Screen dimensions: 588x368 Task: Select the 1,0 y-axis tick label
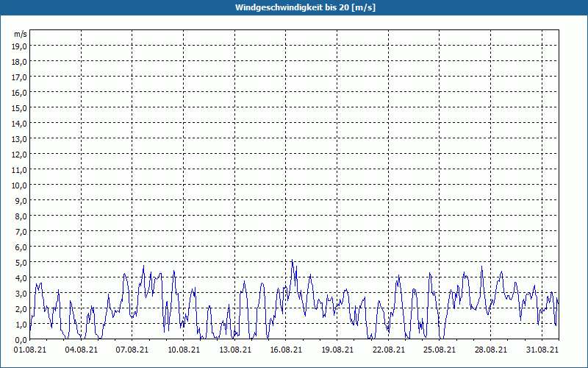[x=20, y=324]
